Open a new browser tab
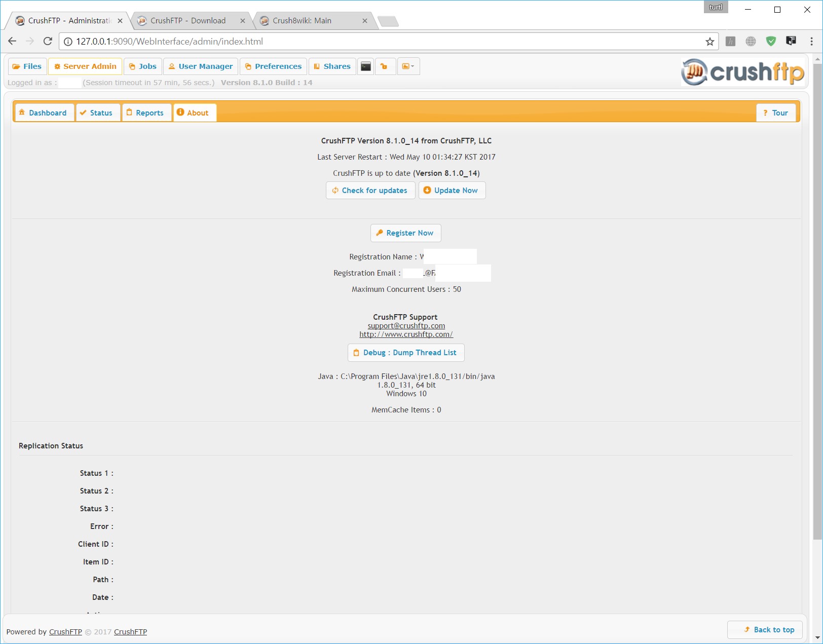 pos(388,21)
